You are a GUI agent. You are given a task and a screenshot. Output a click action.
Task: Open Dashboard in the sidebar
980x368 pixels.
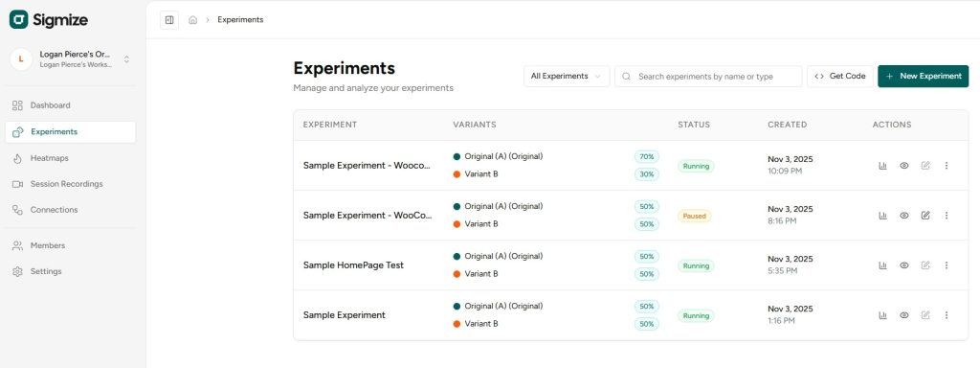(71, 105)
